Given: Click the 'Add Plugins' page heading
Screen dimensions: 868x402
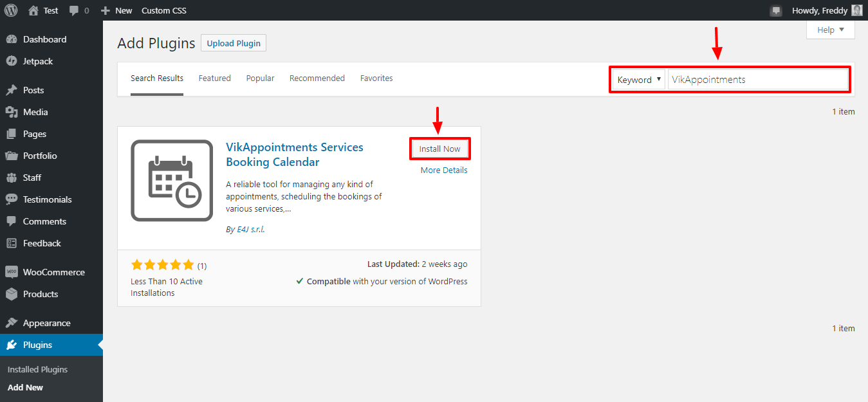Looking at the screenshot, I should click(x=156, y=43).
